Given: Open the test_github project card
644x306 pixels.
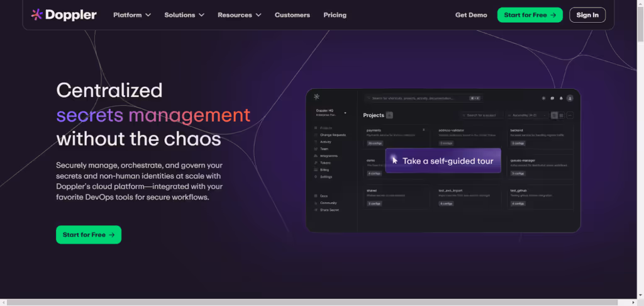Looking at the screenshot, I should (x=540, y=198).
